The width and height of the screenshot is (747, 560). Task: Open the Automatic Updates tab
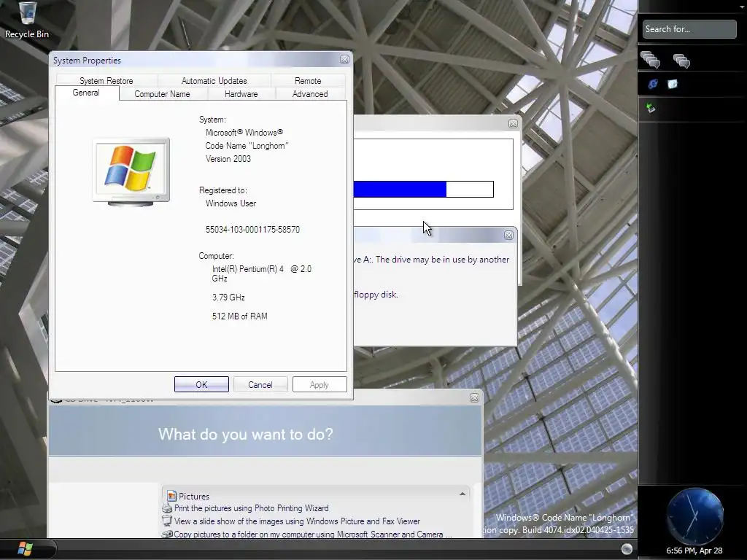(x=214, y=80)
